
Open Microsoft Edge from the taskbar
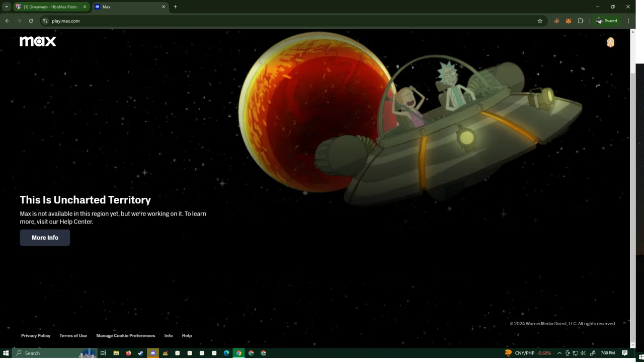226,353
